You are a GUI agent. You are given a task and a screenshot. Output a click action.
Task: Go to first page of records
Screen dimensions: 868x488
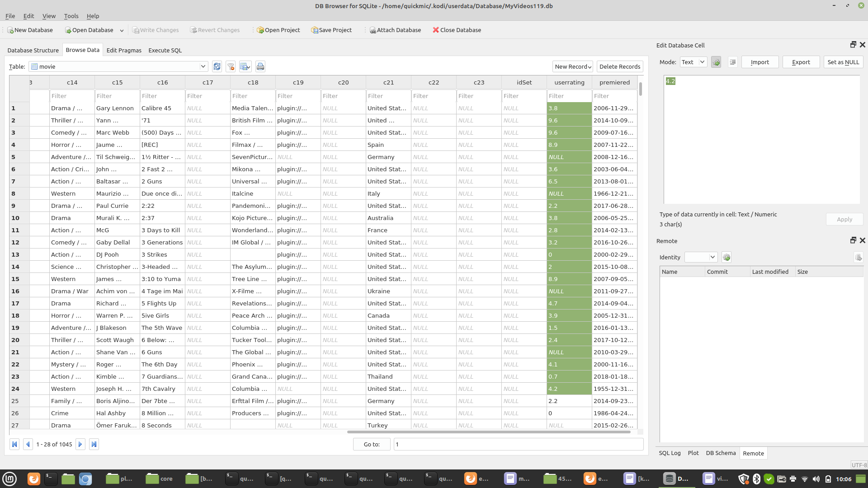click(x=14, y=444)
